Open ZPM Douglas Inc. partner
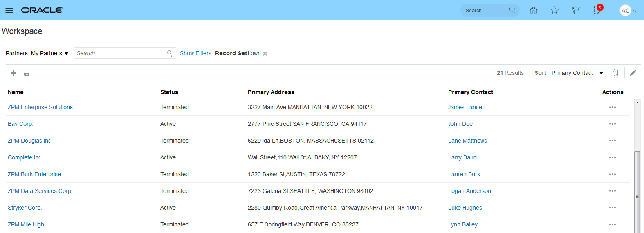Screen dimensions: 644x233 30,141
